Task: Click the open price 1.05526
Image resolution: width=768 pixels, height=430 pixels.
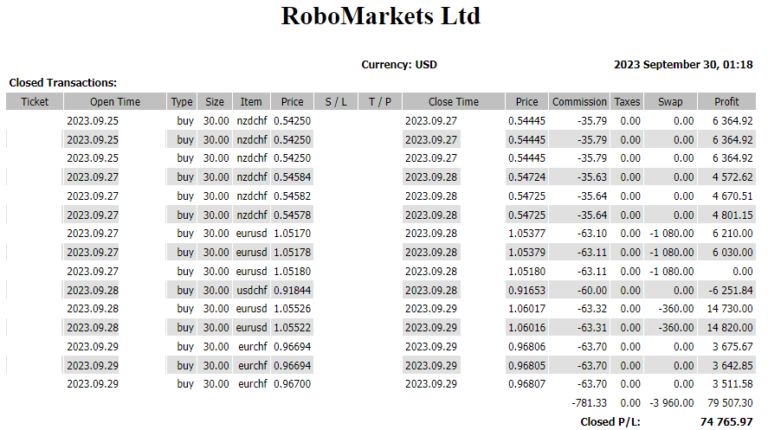Action: [x=292, y=309]
